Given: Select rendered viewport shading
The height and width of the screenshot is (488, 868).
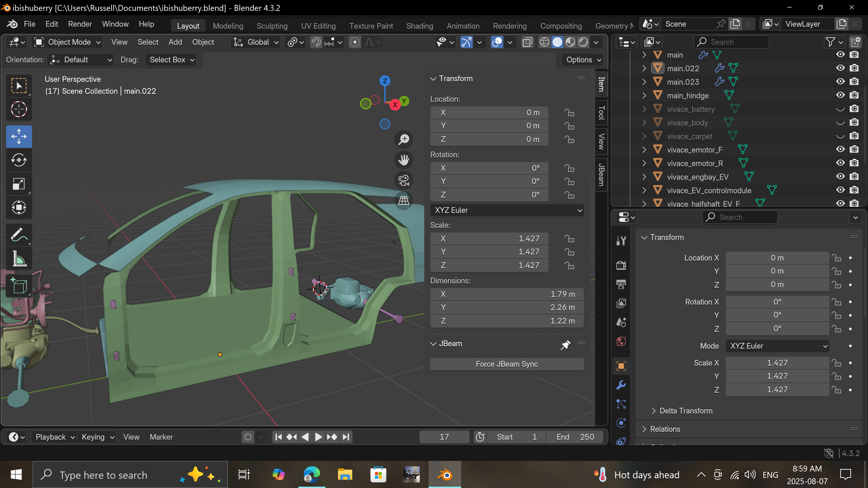Looking at the screenshot, I should coord(583,42).
